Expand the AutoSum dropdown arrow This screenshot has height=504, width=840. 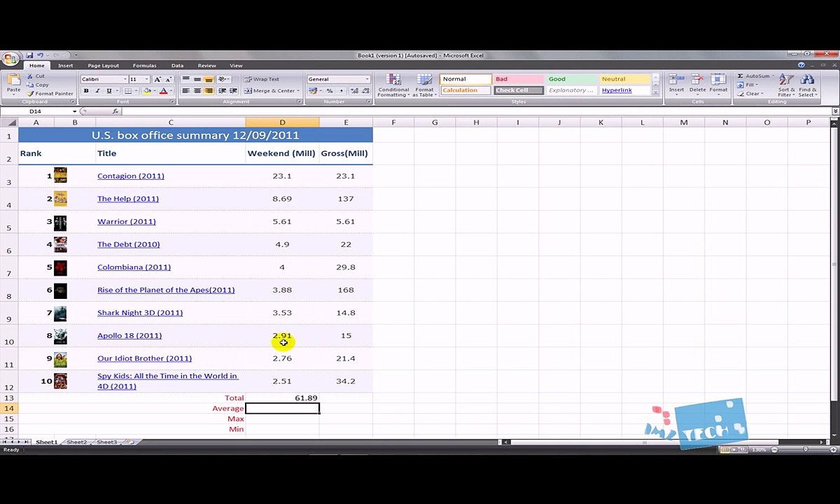click(x=773, y=76)
